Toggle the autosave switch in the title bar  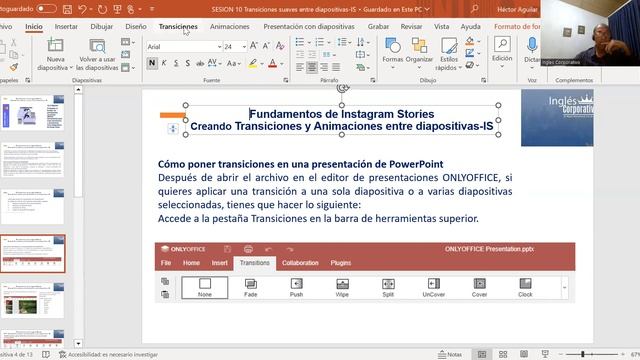click(46, 9)
